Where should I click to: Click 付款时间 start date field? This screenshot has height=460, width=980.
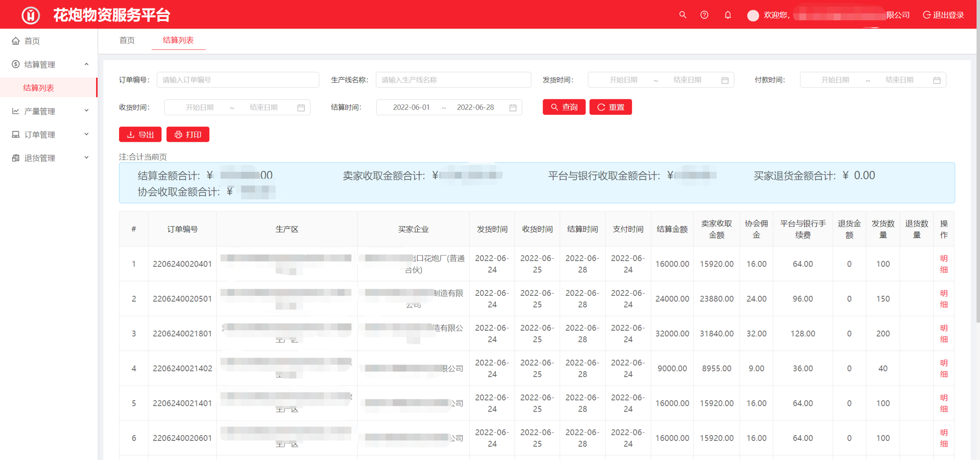pyautogui.click(x=835, y=80)
